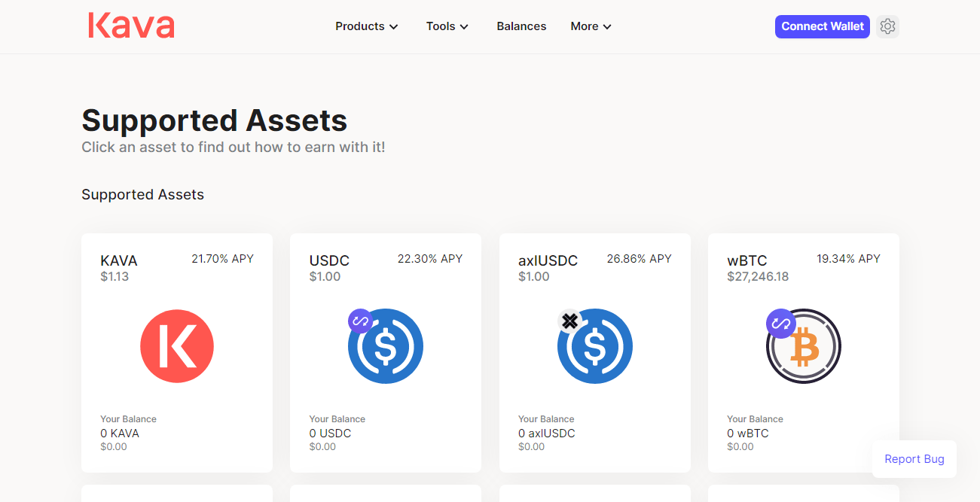Click the purple chain badge on wBTC
The height and width of the screenshot is (502, 980).
pos(780,324)
